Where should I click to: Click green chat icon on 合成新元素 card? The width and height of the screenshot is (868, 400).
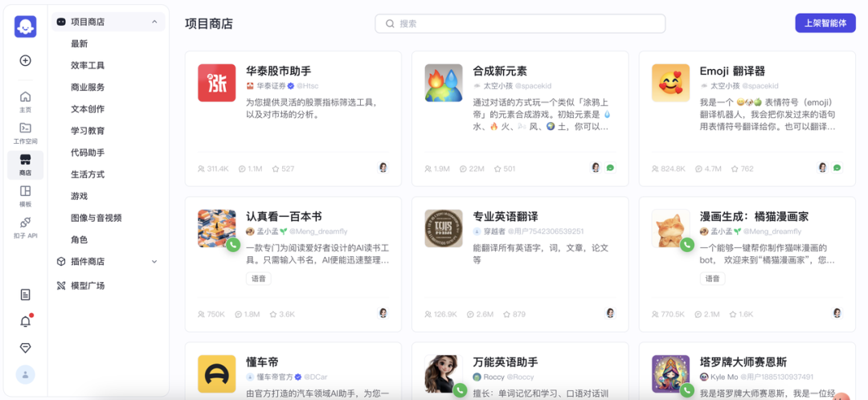pyautogui.click(x=610, y=168)
